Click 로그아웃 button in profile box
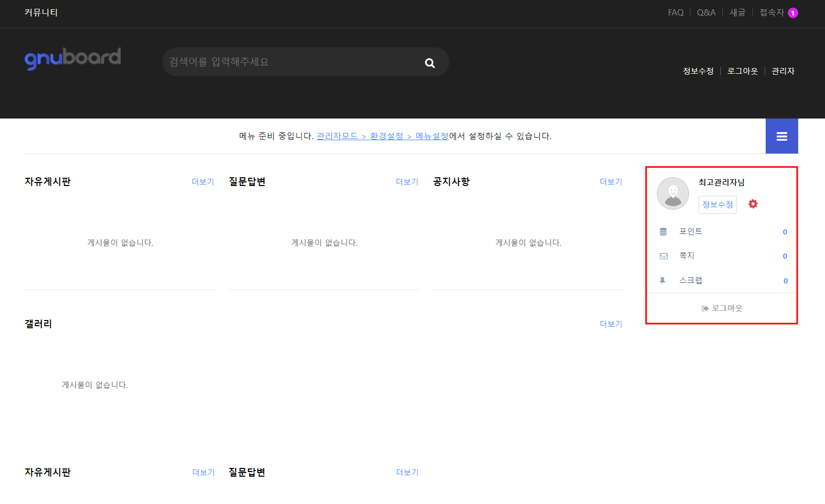825x504 pixels. point(722,308)
